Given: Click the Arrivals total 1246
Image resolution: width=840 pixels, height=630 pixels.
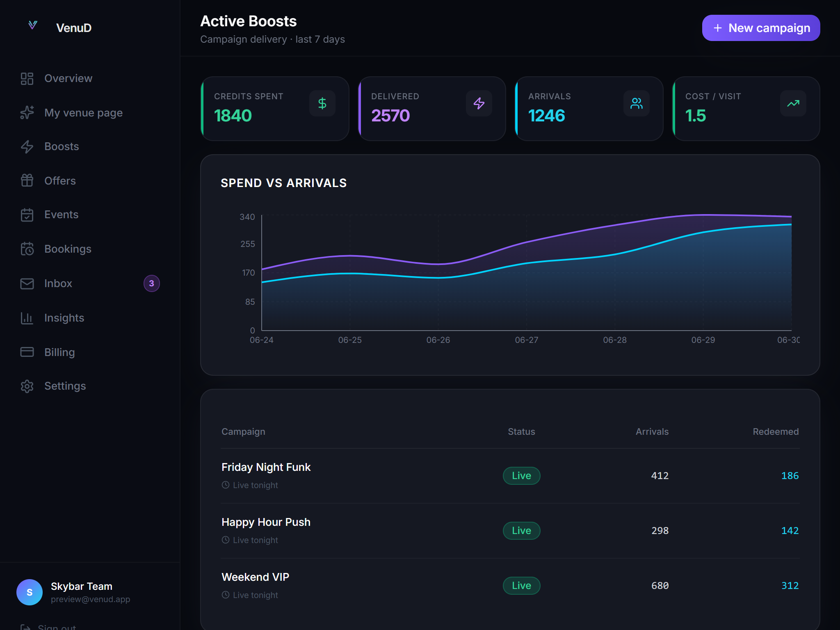Looking at the screenshot, I should 547,116.
